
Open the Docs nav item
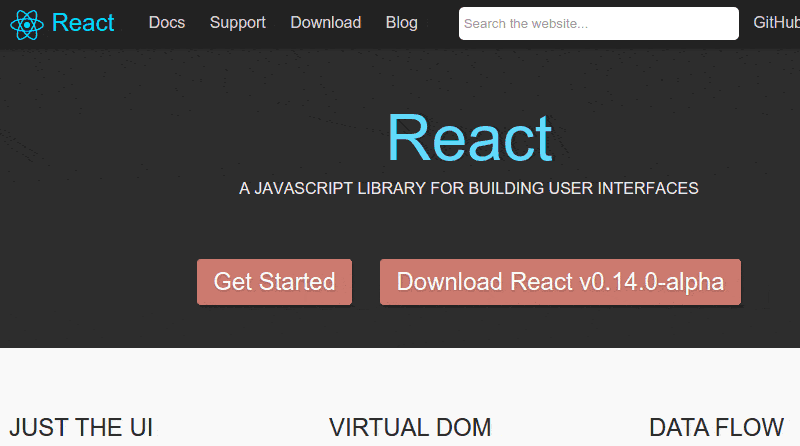(x=167, y=22)
